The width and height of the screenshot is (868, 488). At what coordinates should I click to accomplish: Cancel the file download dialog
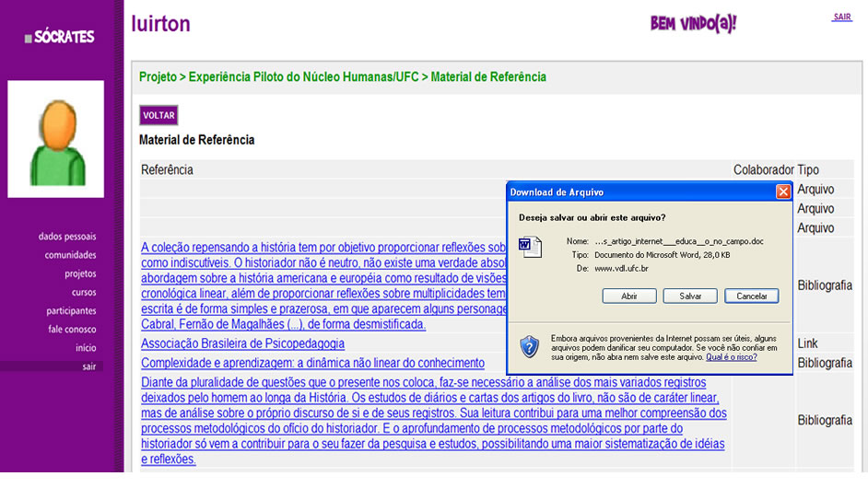(x=751, y=296)
